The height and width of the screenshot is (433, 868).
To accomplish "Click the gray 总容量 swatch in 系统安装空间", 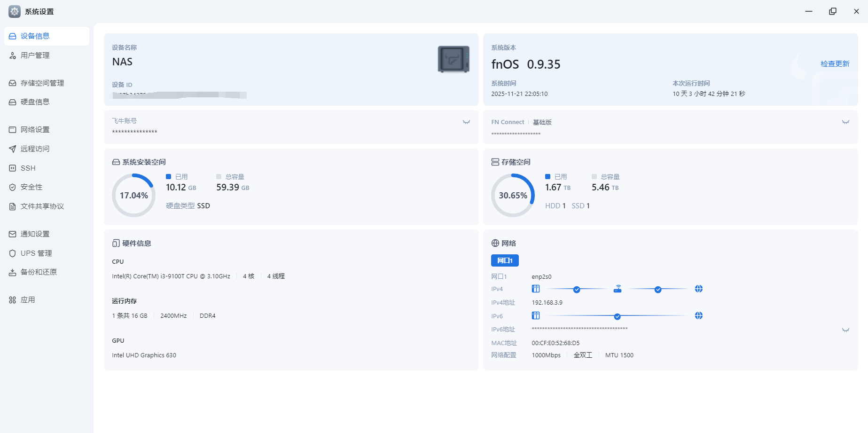I will [x=219, y=177].
